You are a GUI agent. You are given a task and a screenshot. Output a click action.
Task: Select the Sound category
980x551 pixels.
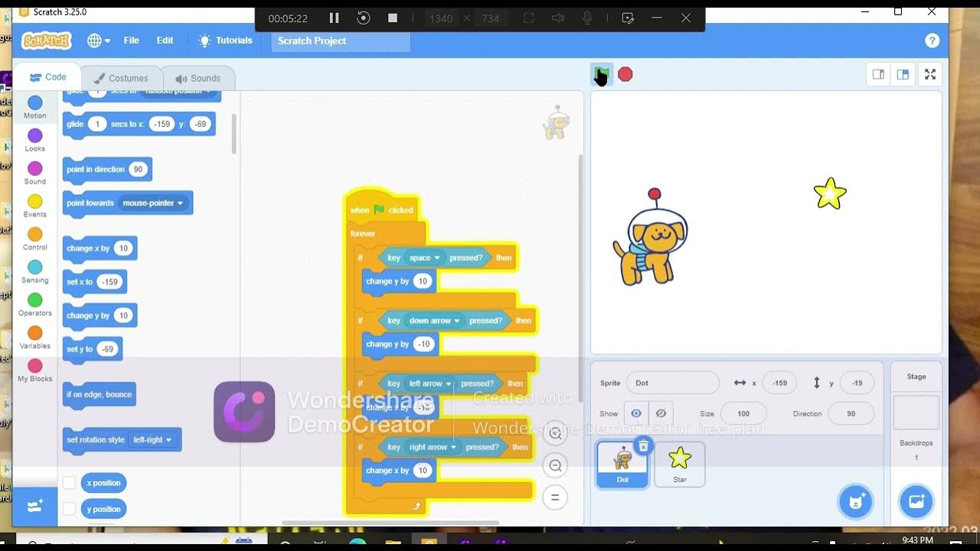point(35,174)
